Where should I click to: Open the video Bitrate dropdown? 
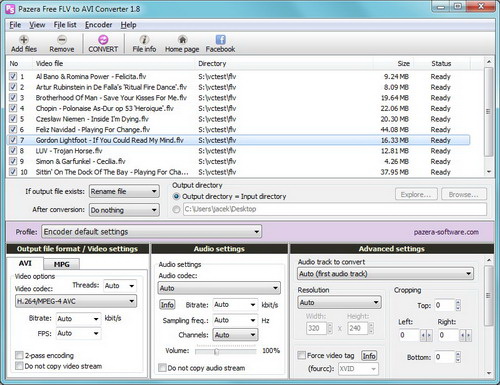pyautogui.click(x=78, y=319)
